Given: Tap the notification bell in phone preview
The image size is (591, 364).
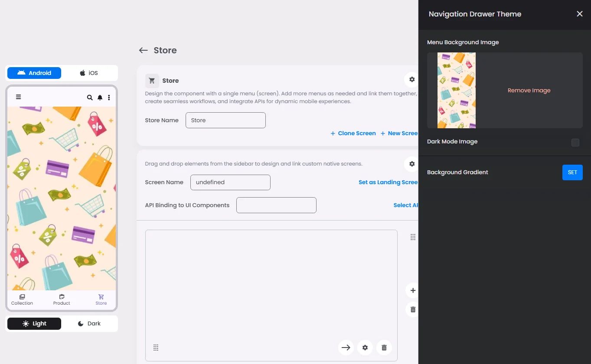Looking at the screenshot, I should tap(100, 97).
